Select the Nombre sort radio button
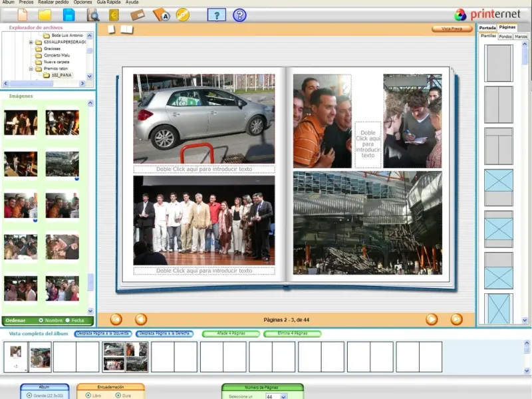This screenshot has width=532, height=399. pos(41,321)
